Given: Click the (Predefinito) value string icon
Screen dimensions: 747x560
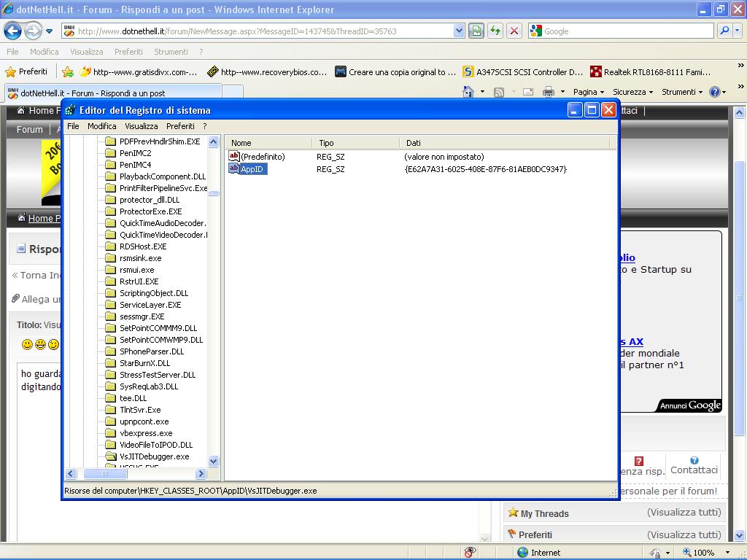Looking at the screenshot, I should [x=234, y=156].
